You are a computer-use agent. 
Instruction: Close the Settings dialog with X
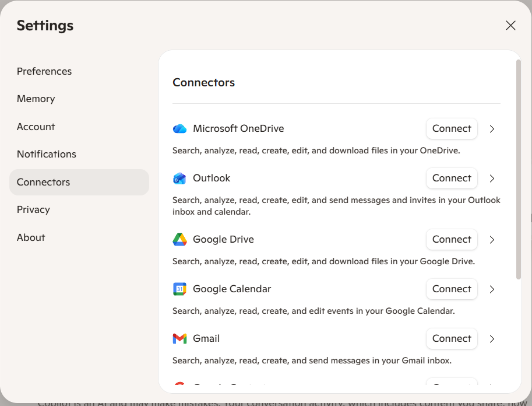(x=510, y=26)
